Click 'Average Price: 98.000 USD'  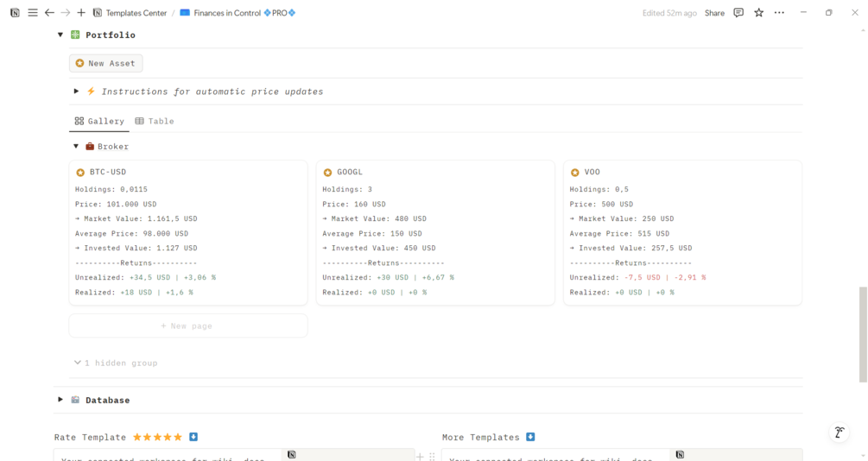(132, 234)
